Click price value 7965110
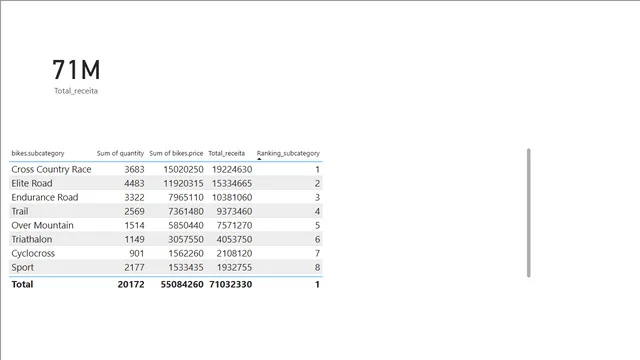The image size is (640, 360). click(x=186, y=197)
